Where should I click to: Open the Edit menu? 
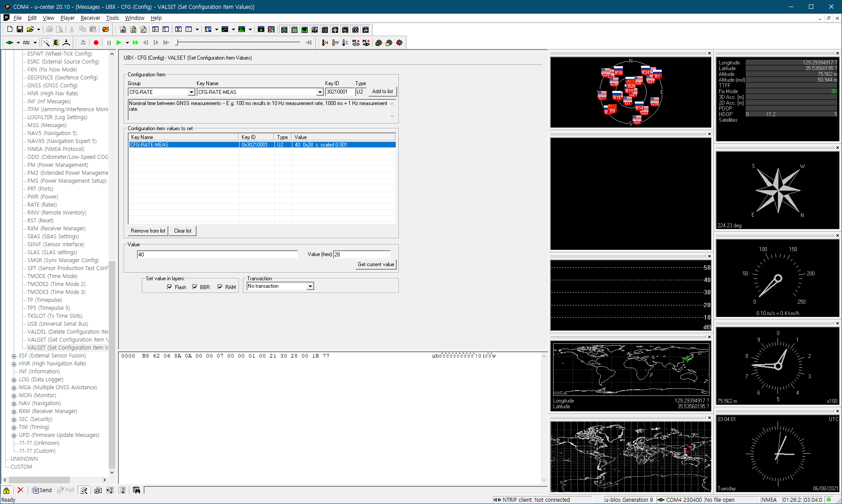[32, 18]
